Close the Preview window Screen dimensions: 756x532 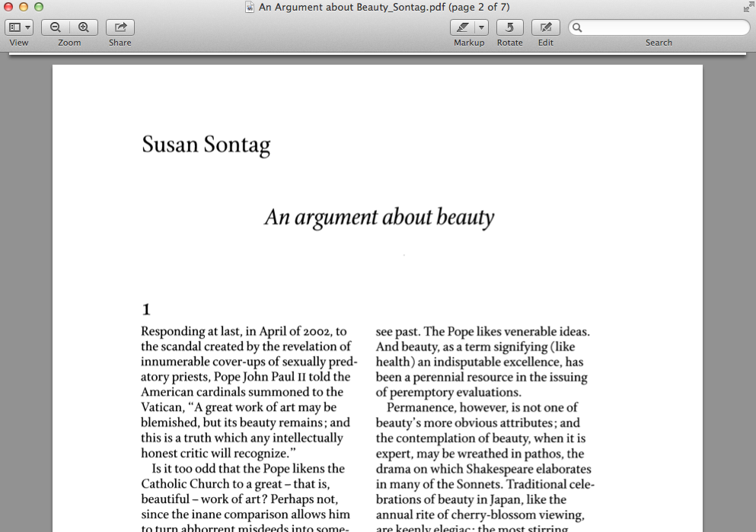[8, 7]
